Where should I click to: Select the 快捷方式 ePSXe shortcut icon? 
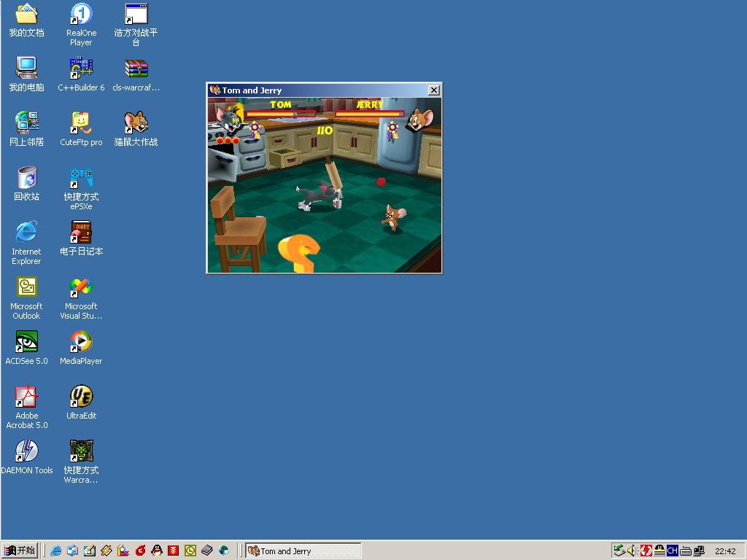tap(81, 189)
